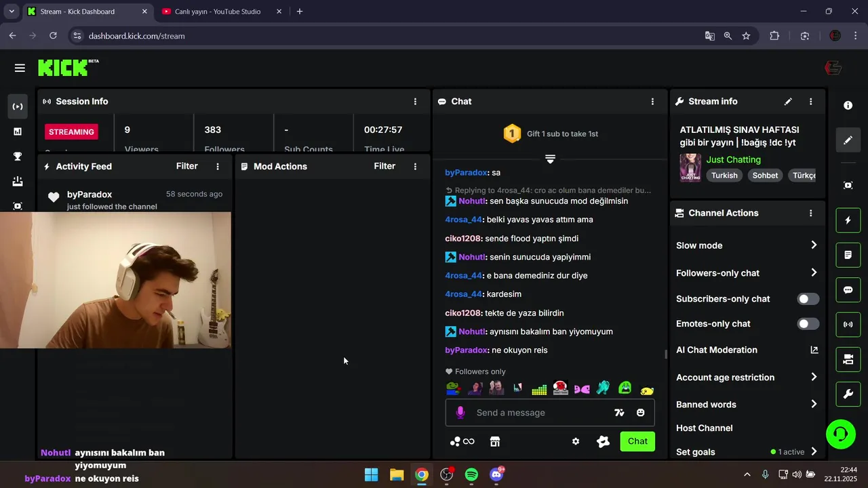Open the trophy achievements sidebar icon
Viewport: 868px width, 488px height.
18,157
